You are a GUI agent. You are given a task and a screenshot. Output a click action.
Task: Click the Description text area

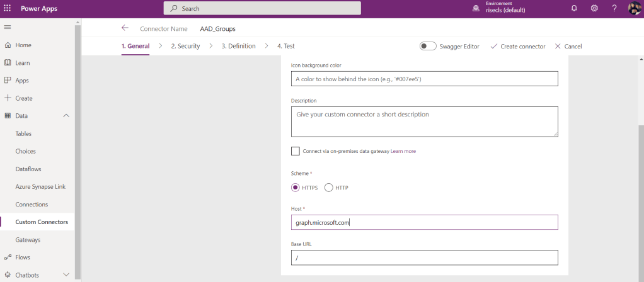(x=424, y=121)
